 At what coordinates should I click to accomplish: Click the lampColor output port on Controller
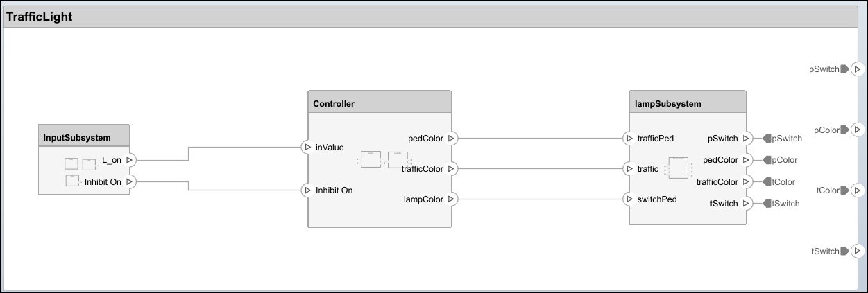(x=452, y=199)
